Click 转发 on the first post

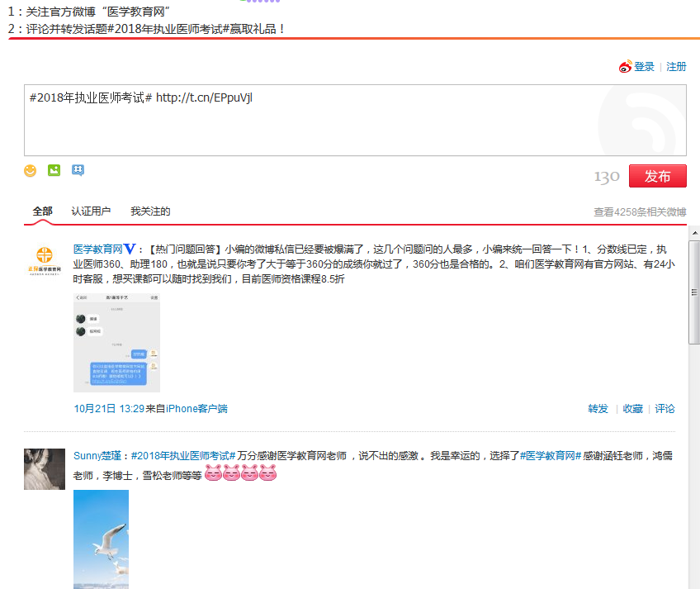coord(598,409)
